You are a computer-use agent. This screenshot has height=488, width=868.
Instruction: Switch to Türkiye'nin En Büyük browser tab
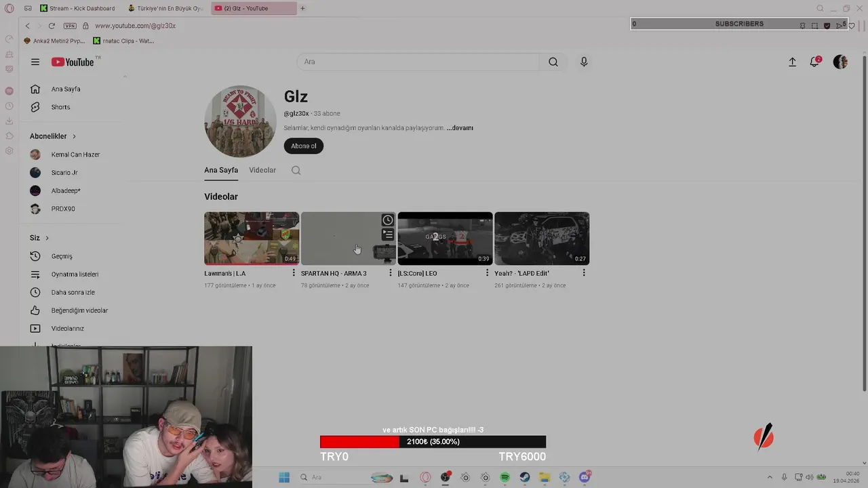coord(165,8)
